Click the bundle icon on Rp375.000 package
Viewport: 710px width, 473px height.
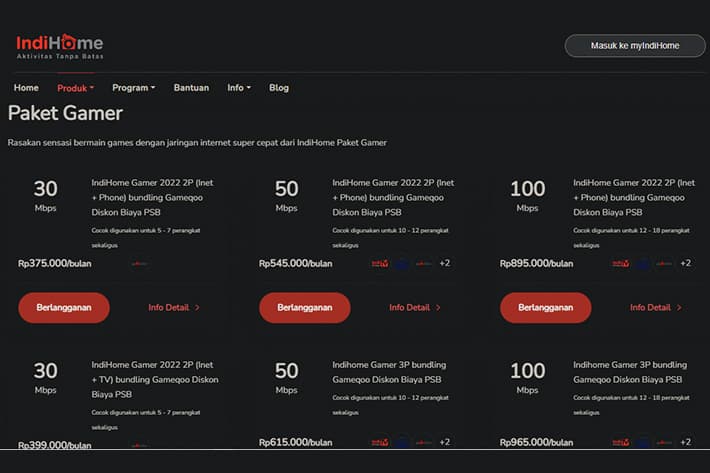coord(139,263)
